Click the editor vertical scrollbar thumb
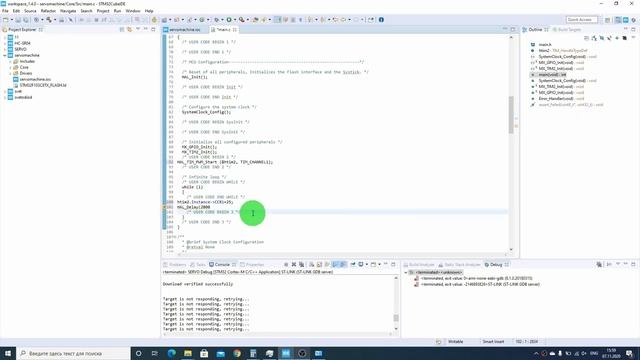Viewport: 640px width, 360px height. [511, 115]
